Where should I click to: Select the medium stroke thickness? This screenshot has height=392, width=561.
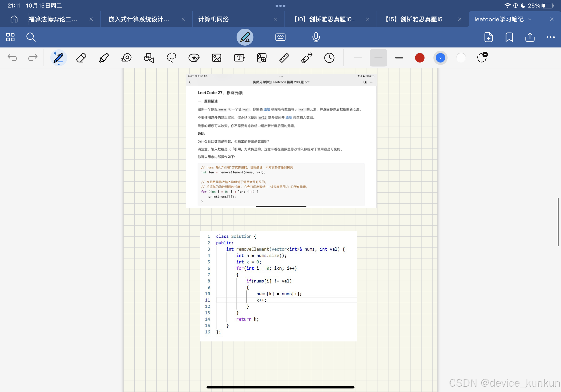[x=378, y=58]
